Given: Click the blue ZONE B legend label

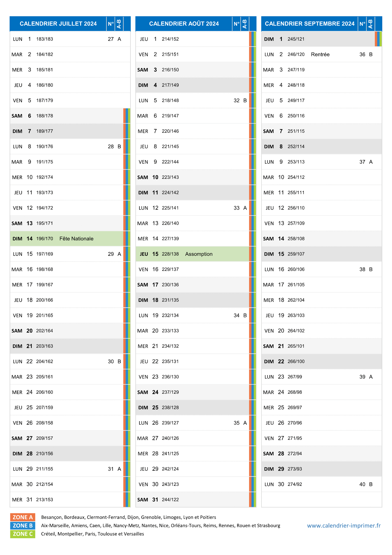Looking at the screenshot, I should pyautogui.click(x=23, y=525).
